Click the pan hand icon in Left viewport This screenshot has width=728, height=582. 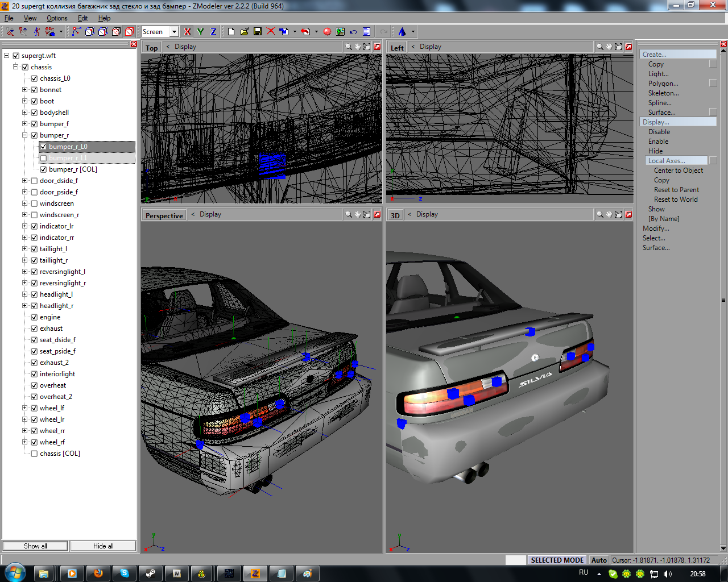[x=609, y=47]
